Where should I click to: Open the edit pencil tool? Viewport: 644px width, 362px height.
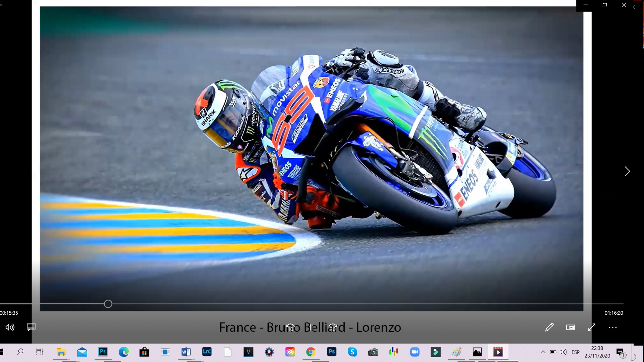point(549,327)
